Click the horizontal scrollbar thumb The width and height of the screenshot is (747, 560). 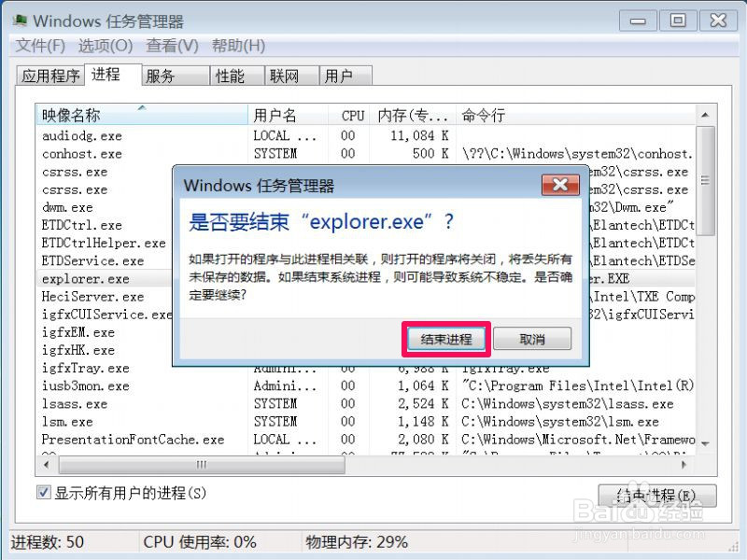coord(202,464)
